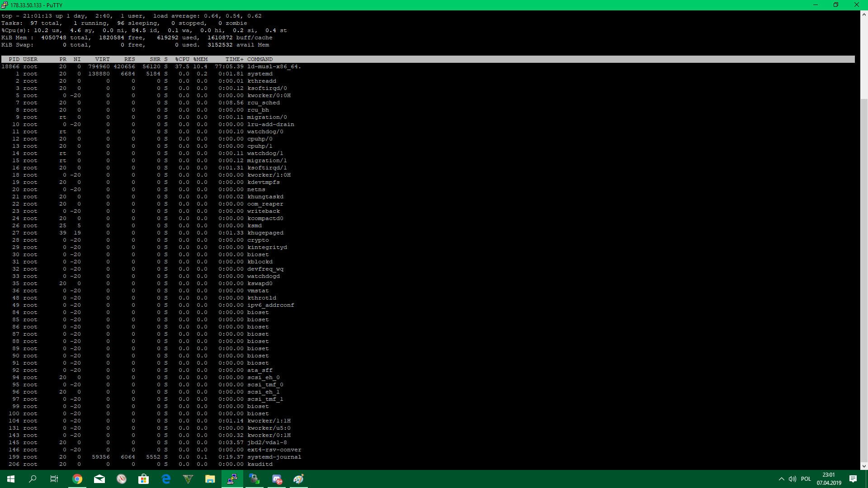Open the Windows Start menu

11,479
